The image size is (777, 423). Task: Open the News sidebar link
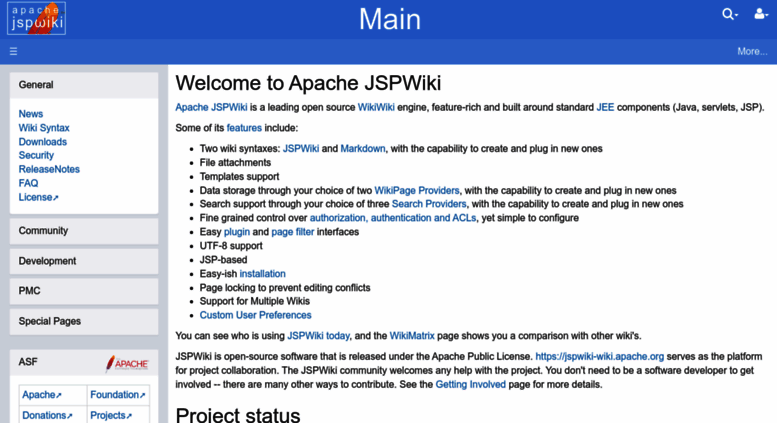click(31, 114)
